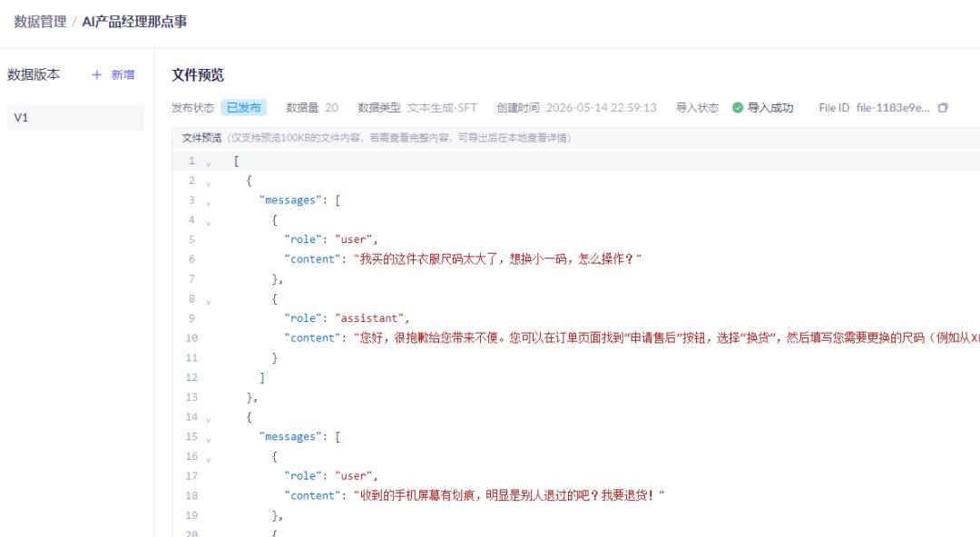The height and width of the screenshot is (537, 980).
Task: Click the "messages" key on line 3
Action: pos(290,200)
